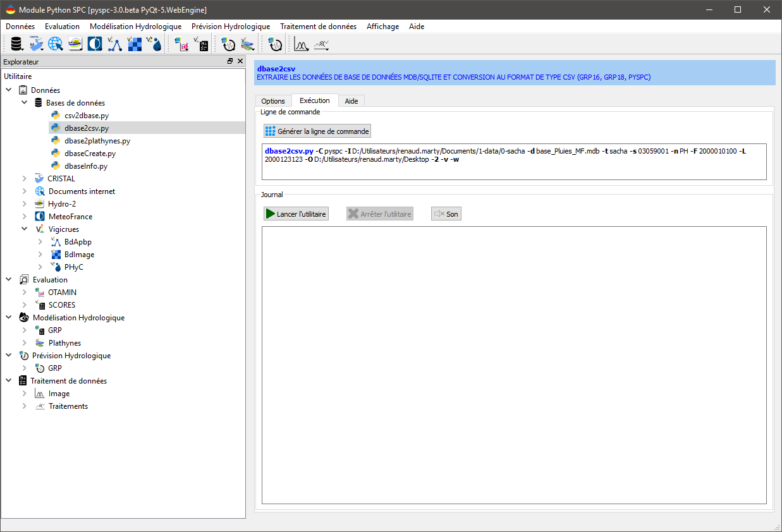Screen dimensions: 782x532
Task: Expand the Image tree node
Action: 25,394
